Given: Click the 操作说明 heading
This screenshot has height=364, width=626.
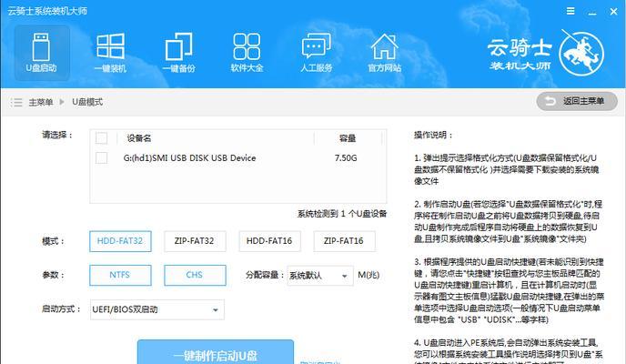Looking at the screenshot, I should click(433, 135).
